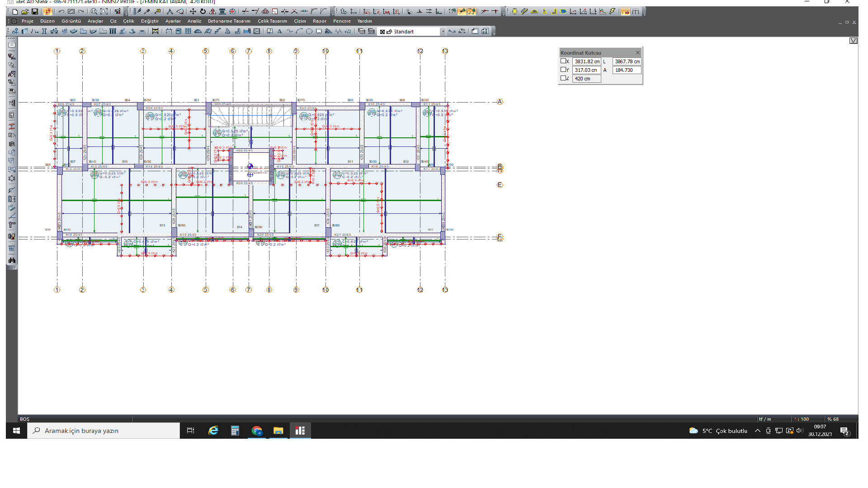Viewport: 868px width, 488px height.
Task: Open the Çelik menu
Action: 128,21
